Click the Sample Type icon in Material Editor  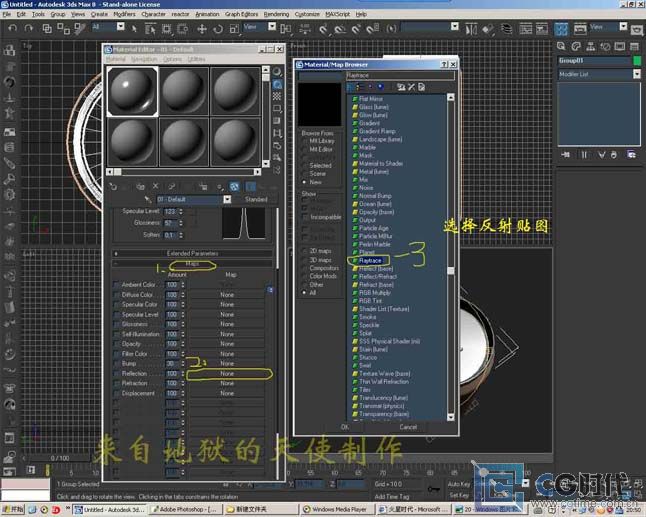tap(277, 72)
